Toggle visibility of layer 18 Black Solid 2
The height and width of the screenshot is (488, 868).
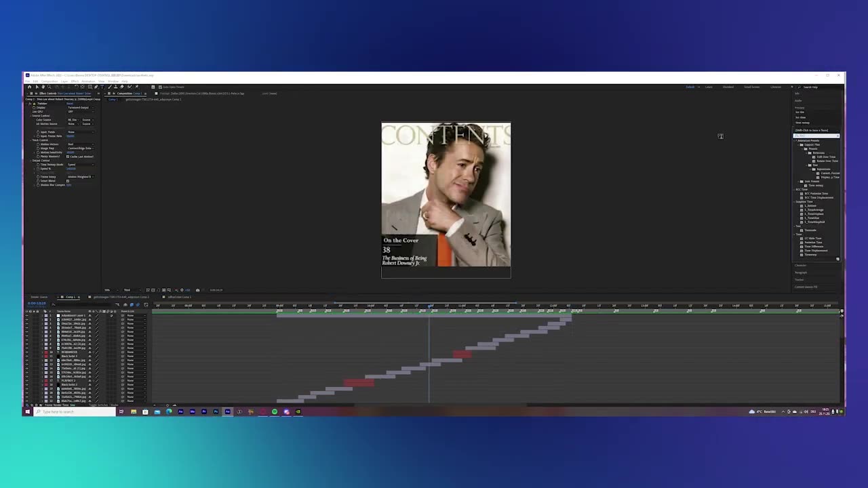point(27,385)
